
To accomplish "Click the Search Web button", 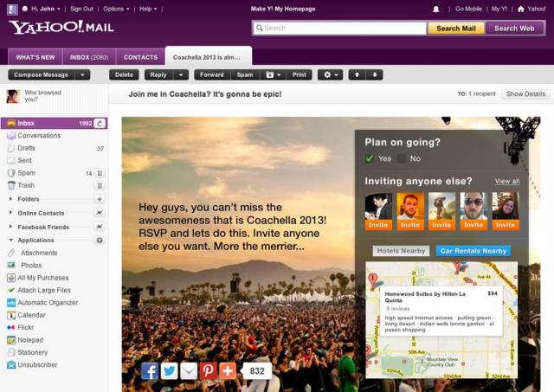I will 514,29.
